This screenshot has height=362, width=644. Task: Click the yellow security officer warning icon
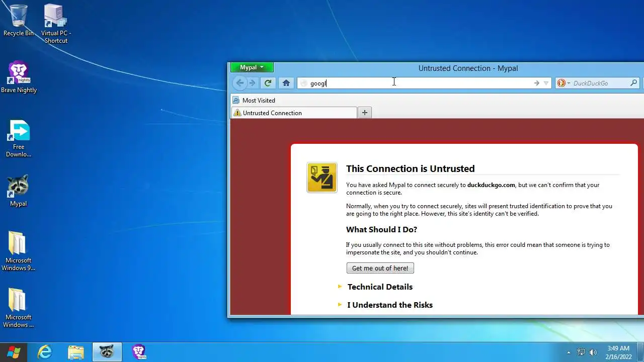point(322,177)
